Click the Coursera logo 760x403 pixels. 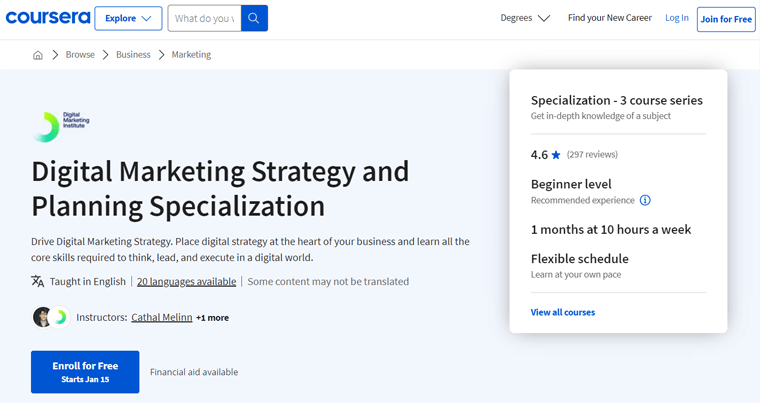48,18
